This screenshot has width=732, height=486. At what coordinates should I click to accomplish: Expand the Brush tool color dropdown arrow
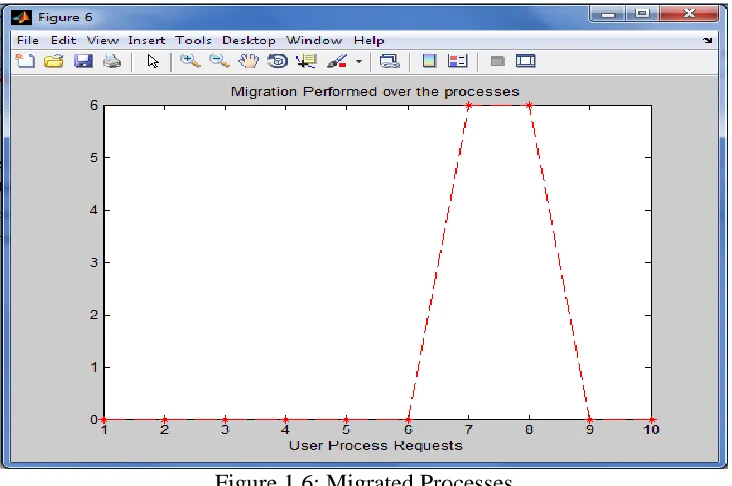pos(359,62)
